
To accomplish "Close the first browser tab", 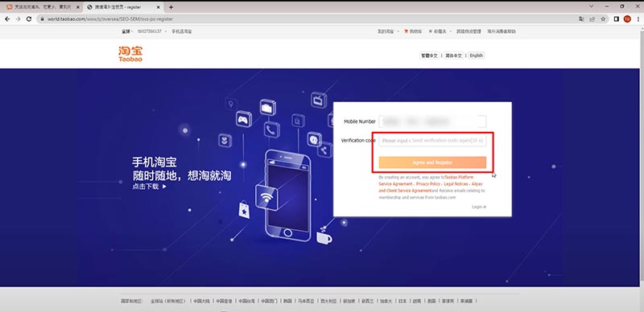I will [78, 7].
